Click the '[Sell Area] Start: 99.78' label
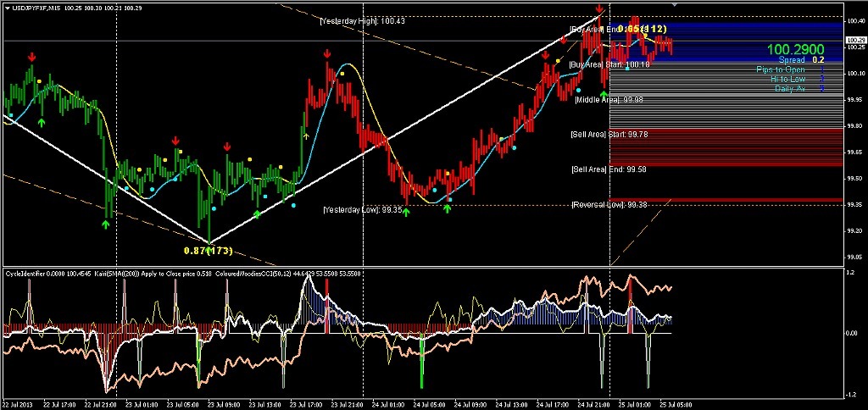Screen dimensions: 868x410 click(x=609, y=135)
